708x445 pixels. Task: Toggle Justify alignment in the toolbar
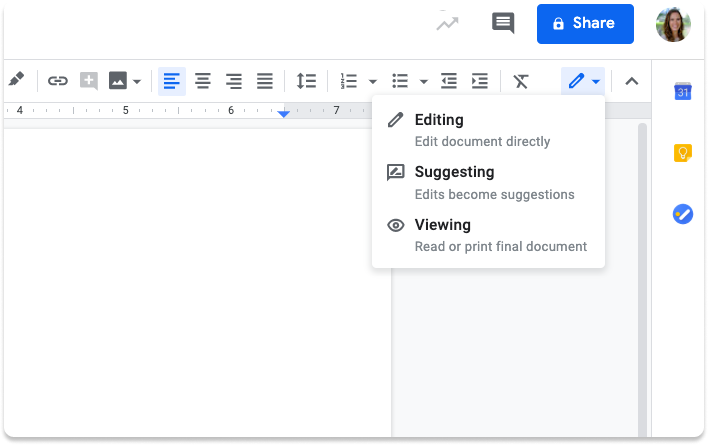click(x=265, y=81)
